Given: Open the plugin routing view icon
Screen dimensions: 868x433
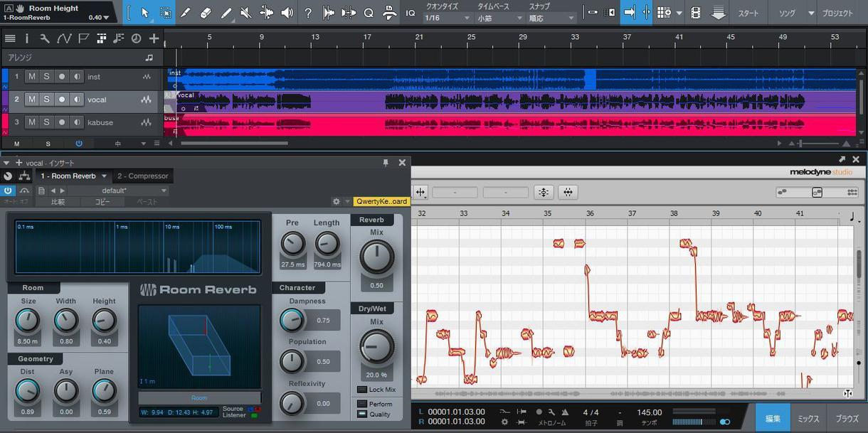Looking at the screenshot, I should [24, 176].
